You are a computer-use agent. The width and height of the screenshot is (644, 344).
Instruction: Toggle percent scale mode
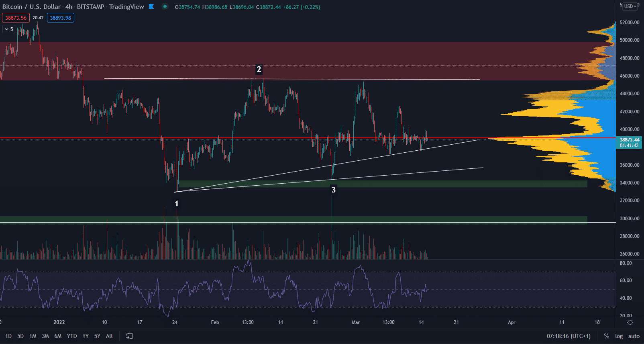point(606,336)
